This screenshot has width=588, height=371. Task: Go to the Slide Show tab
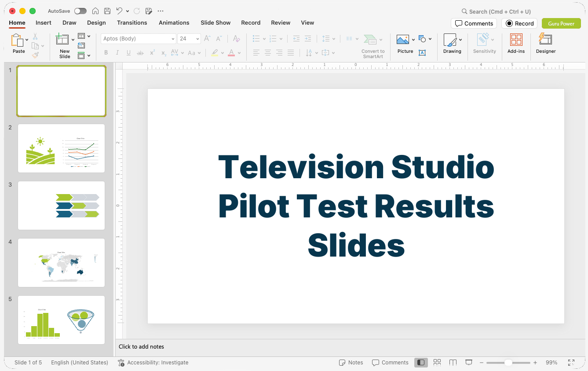pyautogui.click(x=215, y=22)
